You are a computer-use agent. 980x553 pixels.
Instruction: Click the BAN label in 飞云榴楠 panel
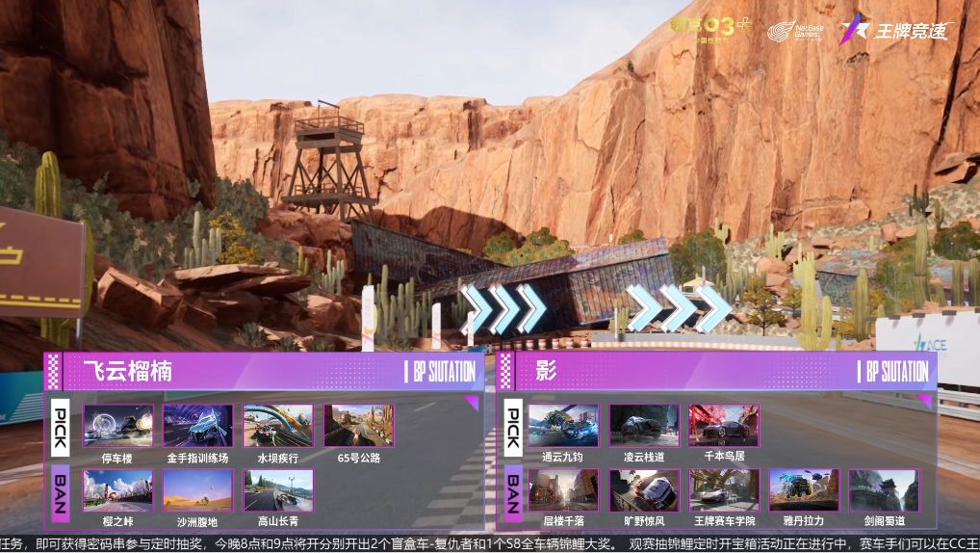click(60, 493)
